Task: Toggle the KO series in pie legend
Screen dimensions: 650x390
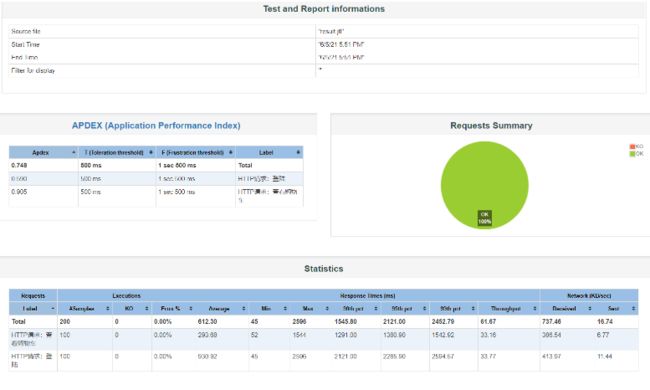Action: (636, 146)
